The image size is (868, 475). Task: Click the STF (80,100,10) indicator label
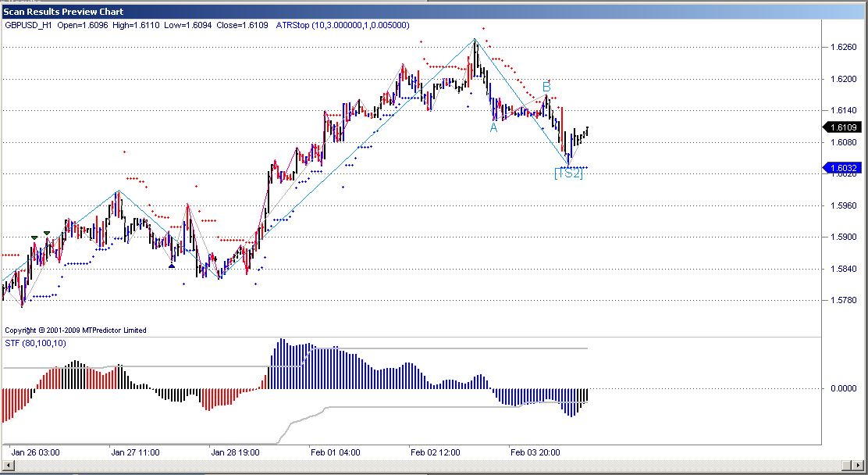pyautogui.click(x=36, y=343)
